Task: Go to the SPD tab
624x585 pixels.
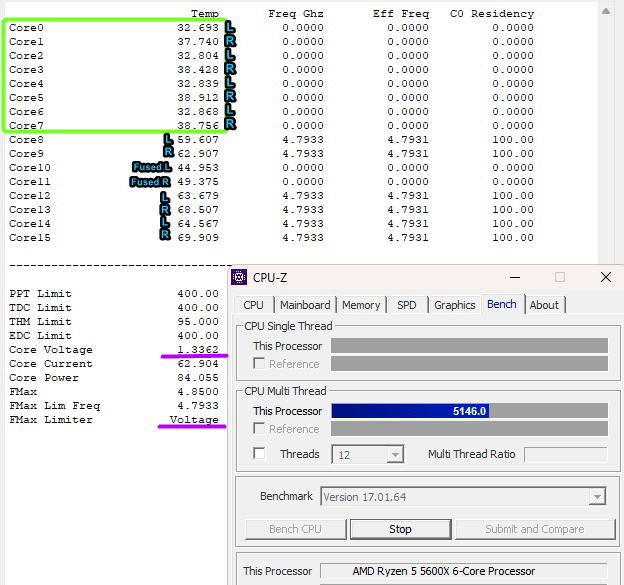Action: [x=407, y=305]
